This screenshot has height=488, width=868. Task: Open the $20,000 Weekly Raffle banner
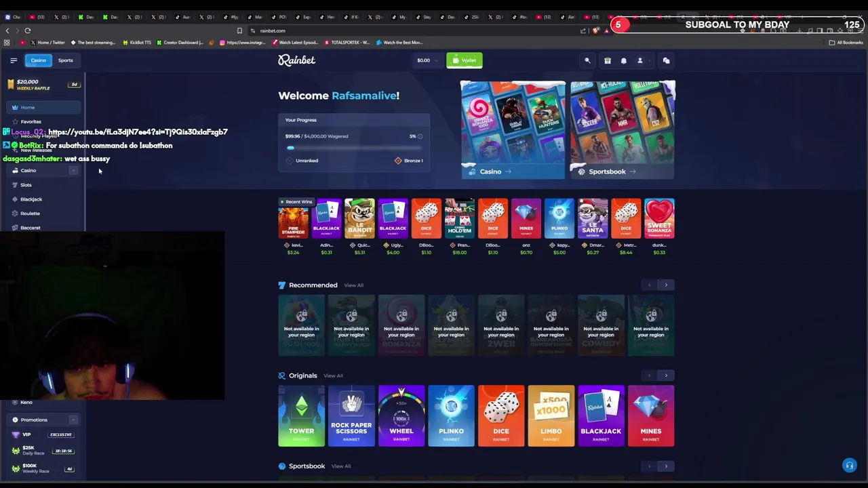pos(43,85)
